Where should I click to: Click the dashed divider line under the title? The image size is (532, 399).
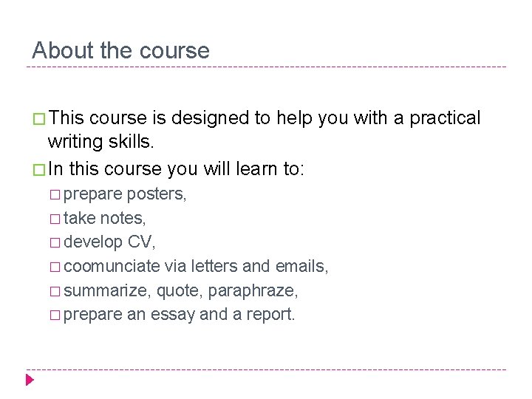coord(266,67)
